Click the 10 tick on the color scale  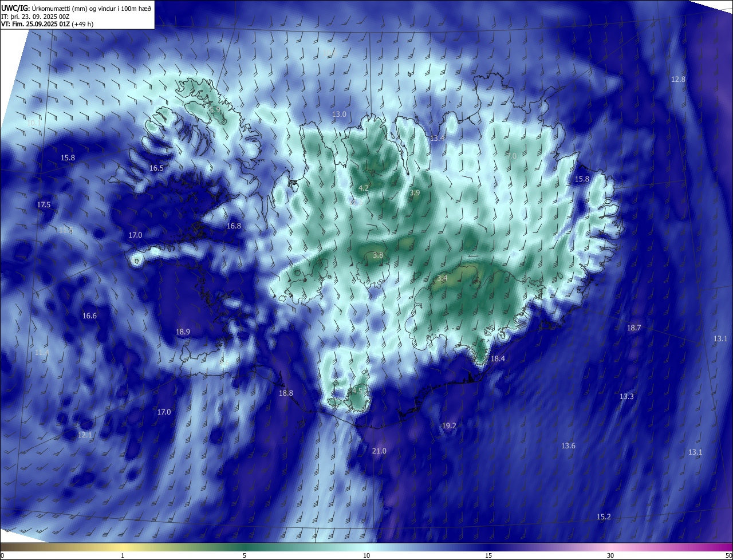tap(366, 555)
